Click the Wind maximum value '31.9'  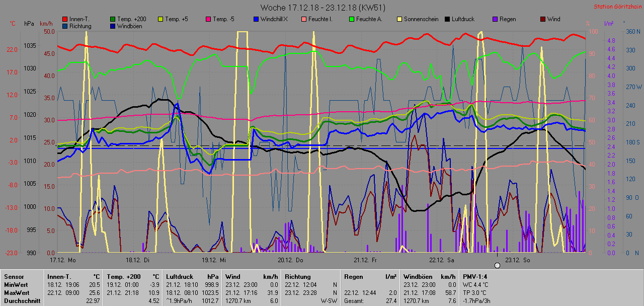[x=272, y=292]
